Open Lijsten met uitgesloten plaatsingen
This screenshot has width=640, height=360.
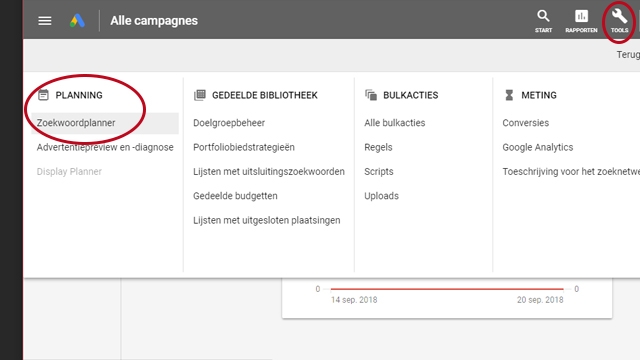267,220
